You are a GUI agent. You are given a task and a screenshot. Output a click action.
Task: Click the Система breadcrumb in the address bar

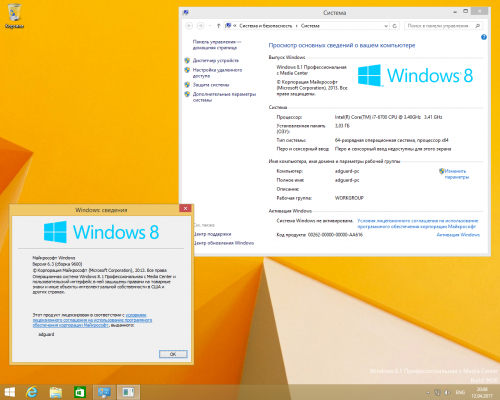[x=310, y=26]
